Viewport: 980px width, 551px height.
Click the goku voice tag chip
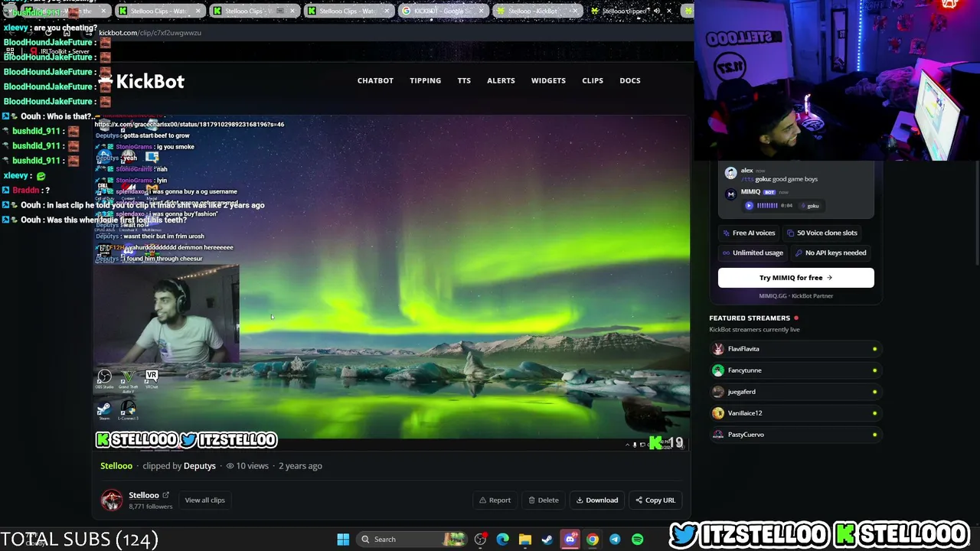(810, 205)
